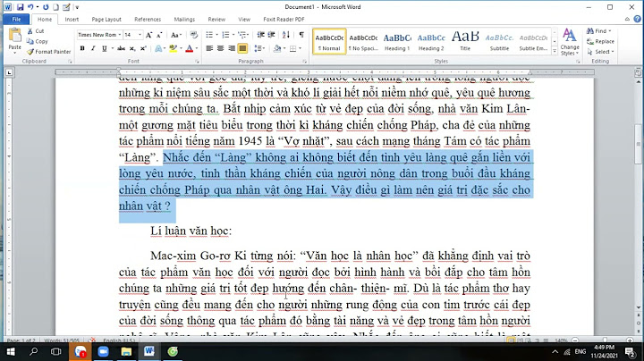
Task: Apply the Title style
Action: coord(465,41)
